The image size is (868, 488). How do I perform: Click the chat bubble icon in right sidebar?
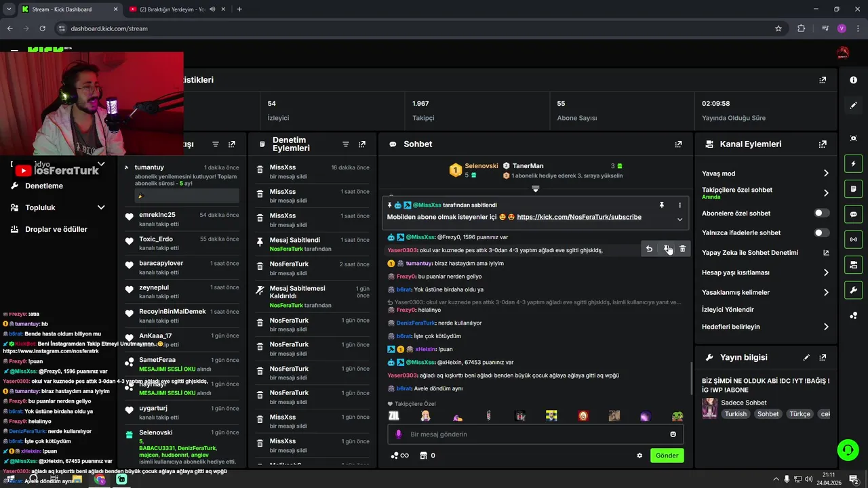coord(853,213)
